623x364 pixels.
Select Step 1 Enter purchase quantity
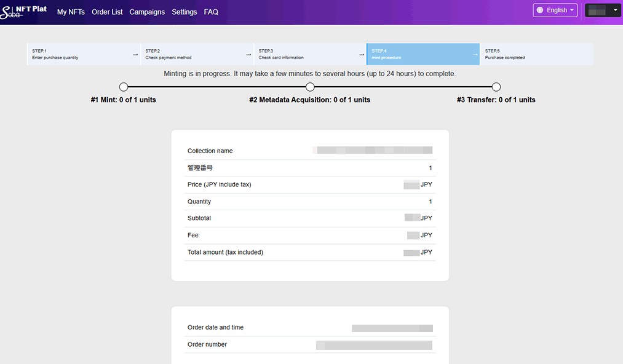[79, 54]
